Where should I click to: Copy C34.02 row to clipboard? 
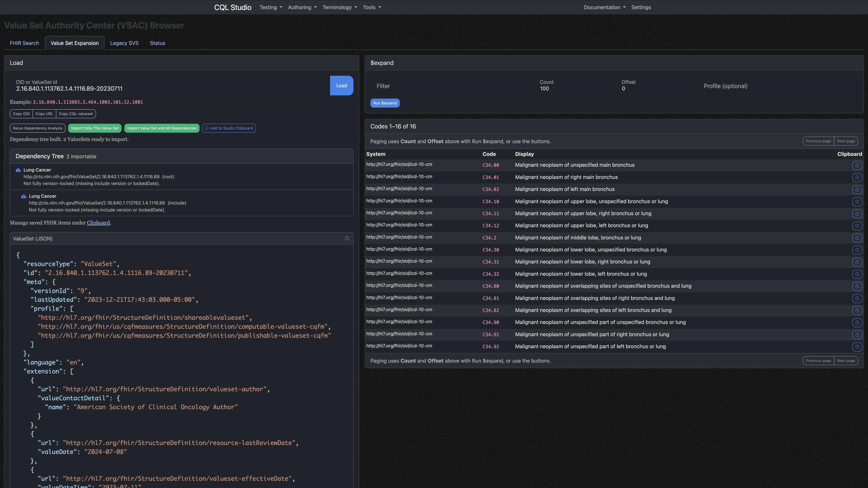tap(857, 189)
